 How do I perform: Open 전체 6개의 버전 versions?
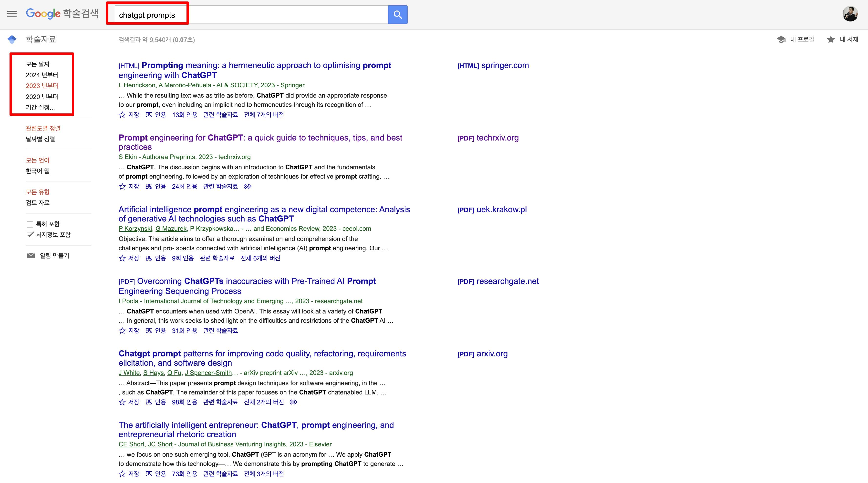point(260,258)
